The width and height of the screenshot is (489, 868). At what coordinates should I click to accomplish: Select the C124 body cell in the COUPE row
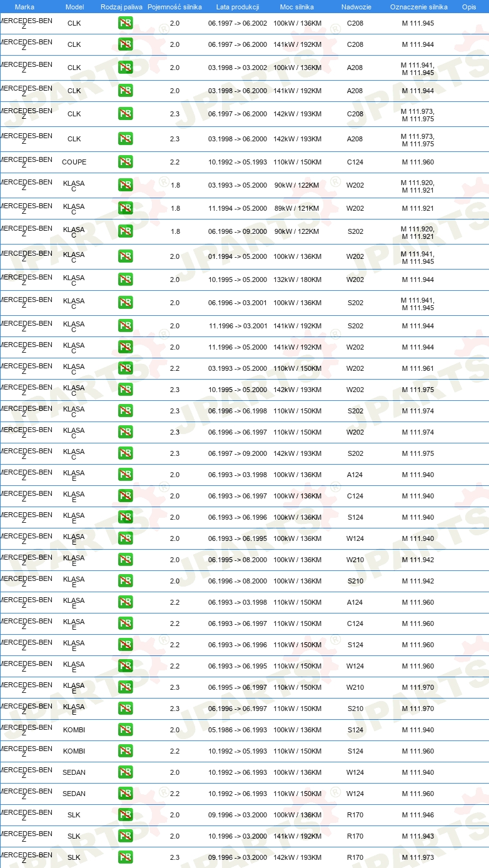pyautogui.click(x=355, y=162)
